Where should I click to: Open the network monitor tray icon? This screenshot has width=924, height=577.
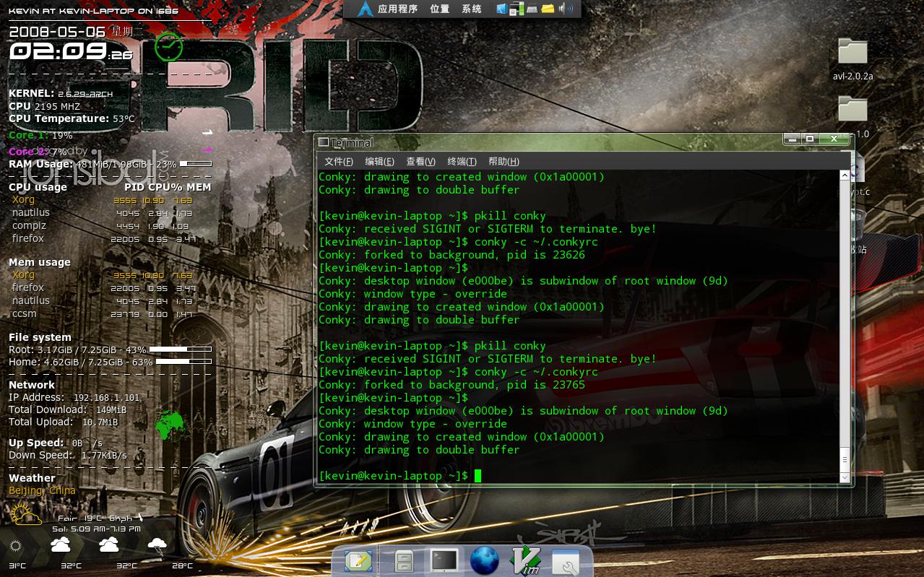(517, 9)
